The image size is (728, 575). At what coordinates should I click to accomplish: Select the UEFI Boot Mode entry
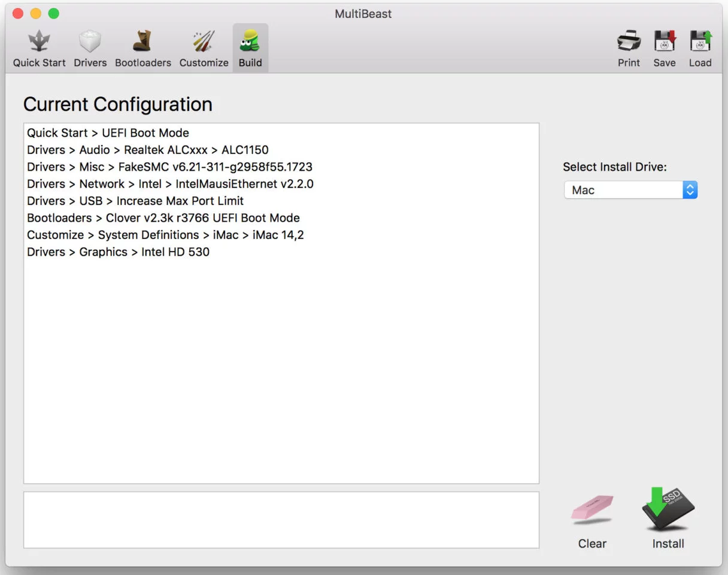[x=108, y=133]
